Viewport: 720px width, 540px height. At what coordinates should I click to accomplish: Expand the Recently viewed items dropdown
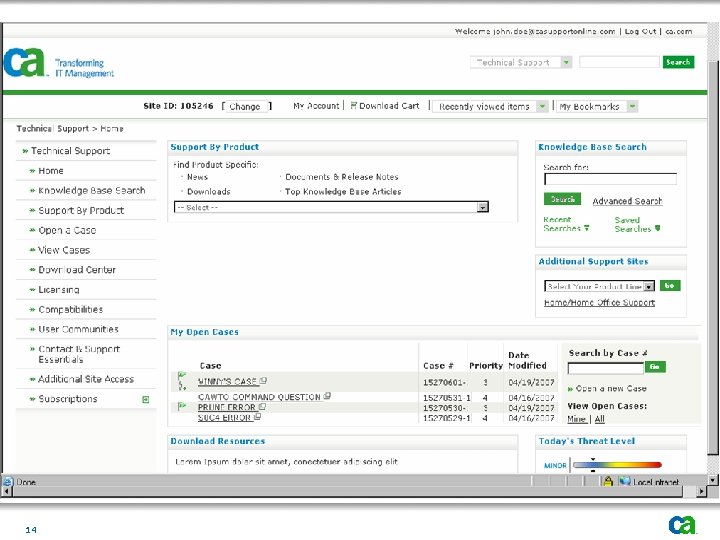pyautogui.click(x=542, y=107)
